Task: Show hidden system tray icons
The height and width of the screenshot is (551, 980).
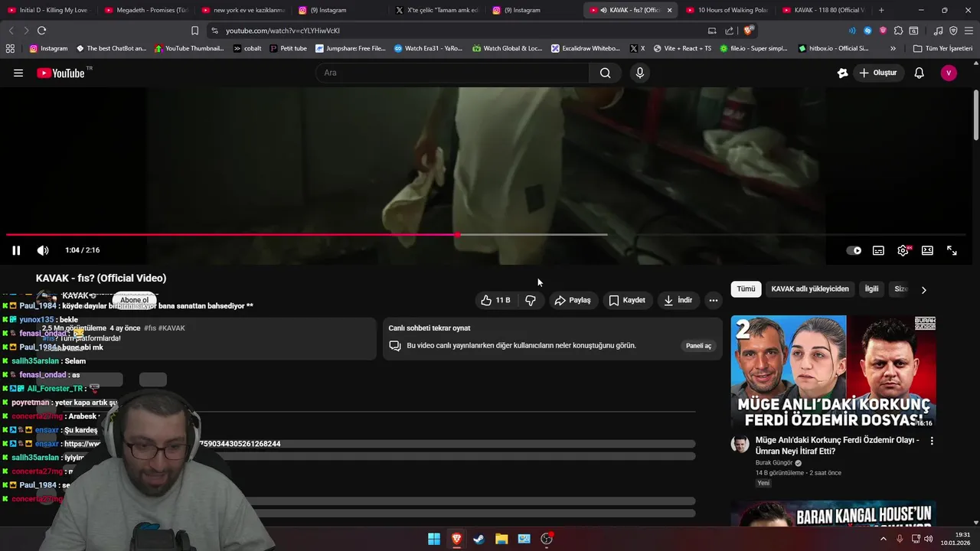Action: click(883, 539)
